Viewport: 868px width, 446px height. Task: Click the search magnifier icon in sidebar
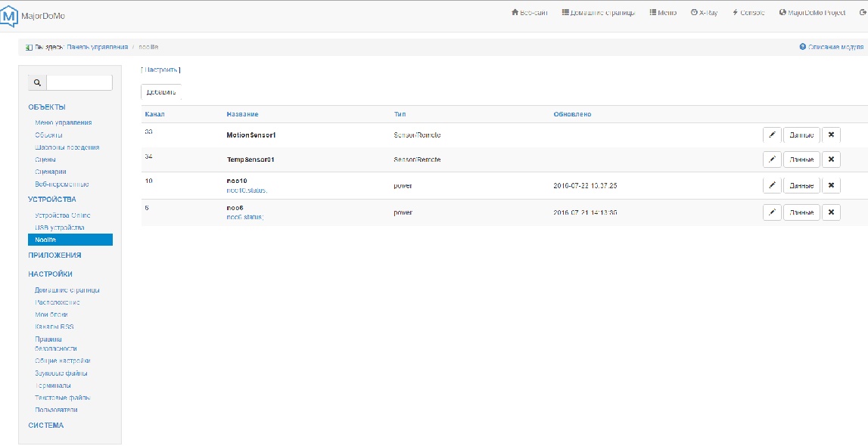[x=37, y=82]
